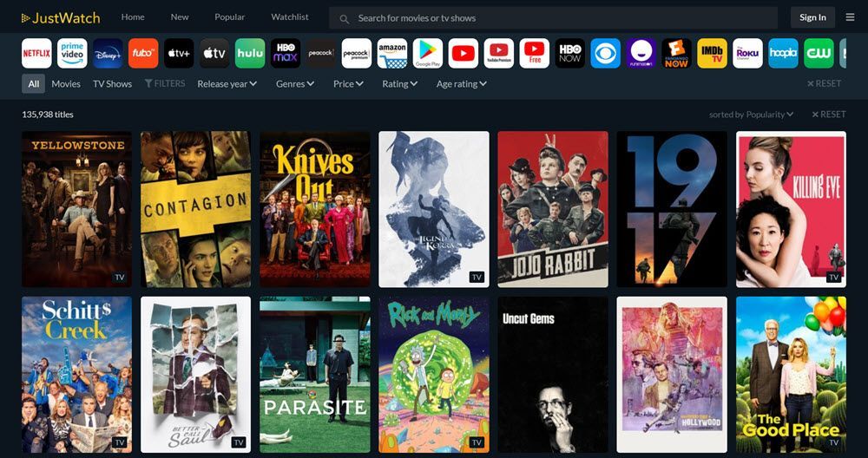Open the hamburger menu icon
This screenshot has width=868, height=458.
point(851,17)
